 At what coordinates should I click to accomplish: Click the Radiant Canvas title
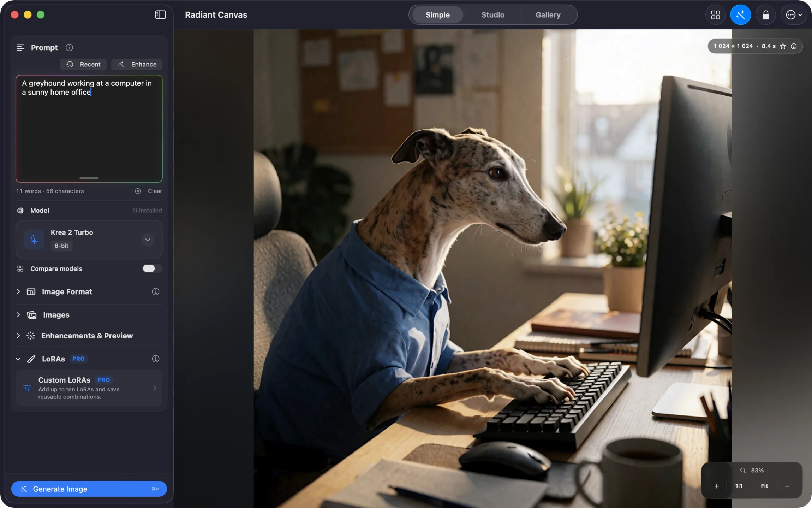[x=216, y=15]
